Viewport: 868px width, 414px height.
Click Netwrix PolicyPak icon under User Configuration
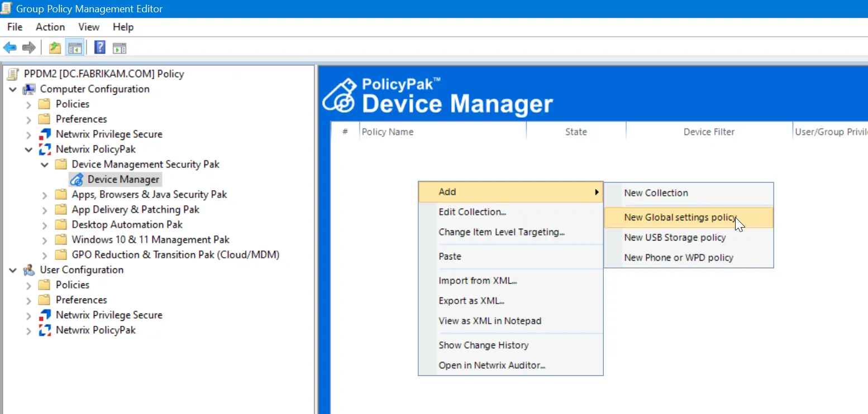point(45,330)
